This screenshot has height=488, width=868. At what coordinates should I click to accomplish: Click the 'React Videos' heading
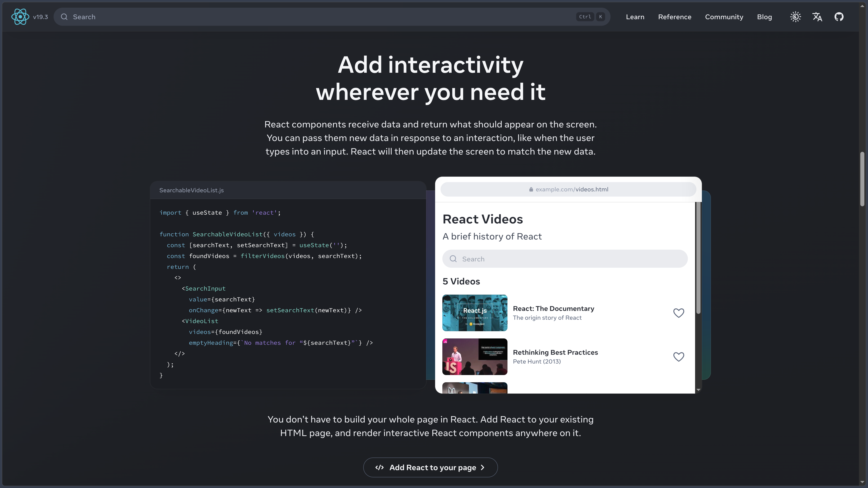coord(483,219)
